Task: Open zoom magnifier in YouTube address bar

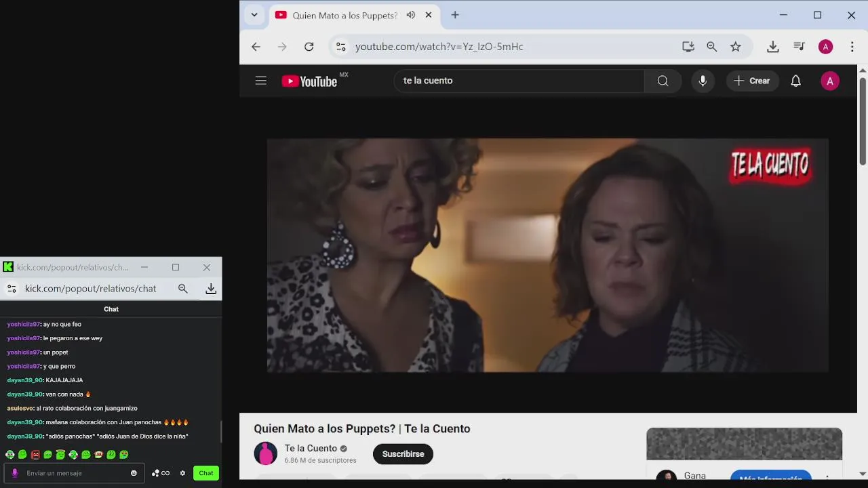Action: (711, 47)
